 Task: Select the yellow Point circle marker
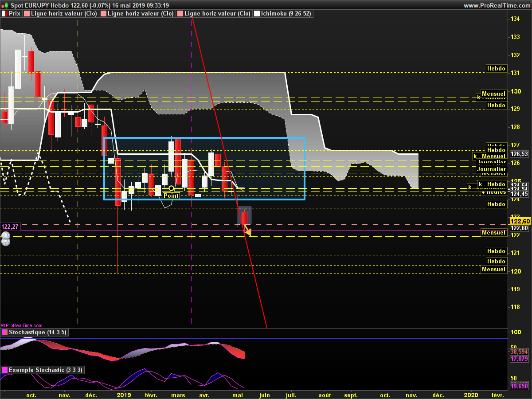click(x=172, y=188)
